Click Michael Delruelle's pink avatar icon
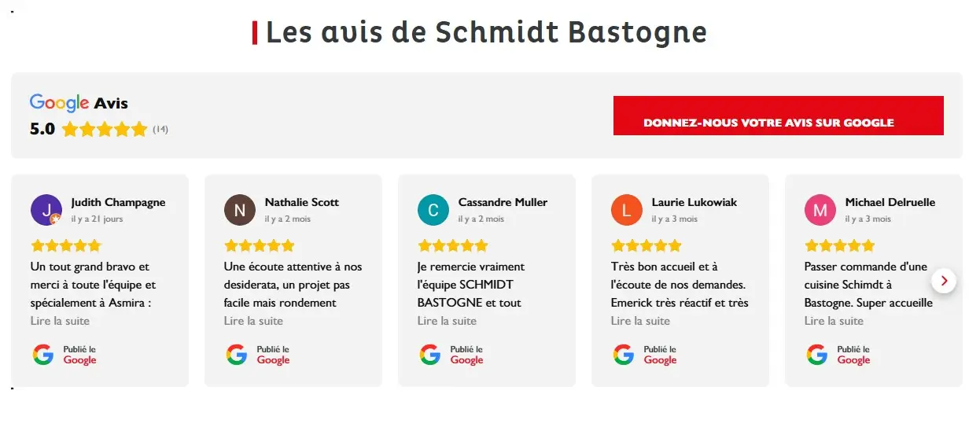 coord(820,210)
